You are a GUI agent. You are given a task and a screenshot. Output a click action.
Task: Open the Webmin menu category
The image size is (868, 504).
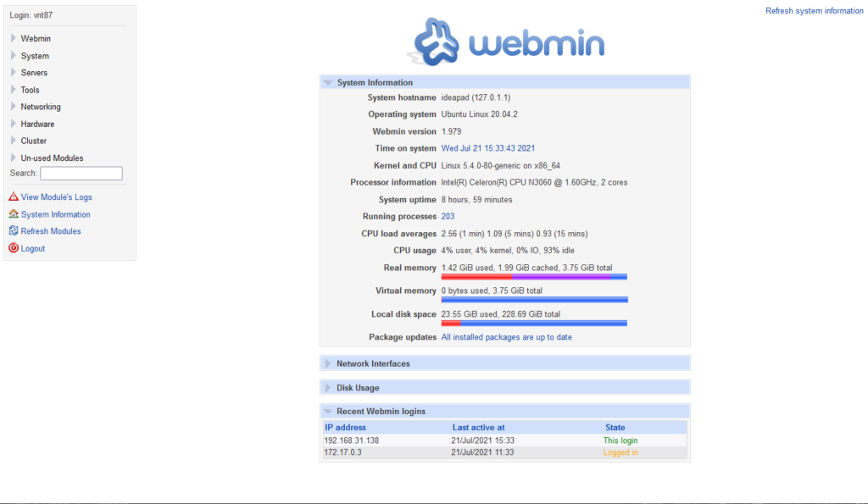36,39
